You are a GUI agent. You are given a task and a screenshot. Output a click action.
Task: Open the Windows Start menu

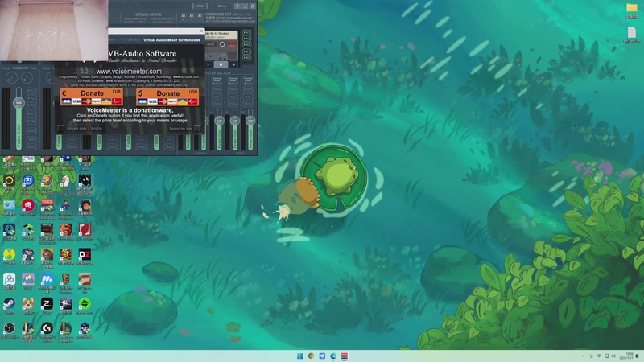tap(299, 356)
